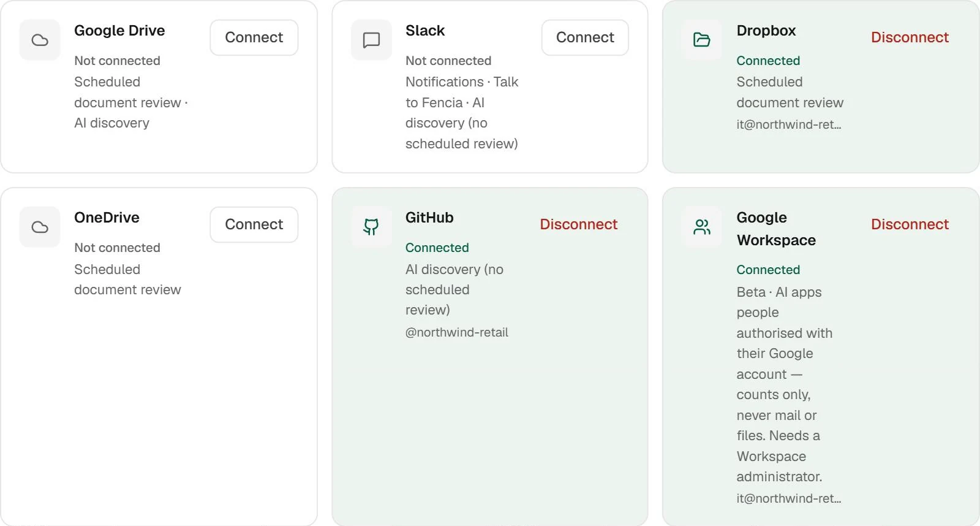The width and height of the screenshot is (980, 526).
Task: Click OneDrive's 'Scheduled document review' description
Action: (x=127, y=280)
